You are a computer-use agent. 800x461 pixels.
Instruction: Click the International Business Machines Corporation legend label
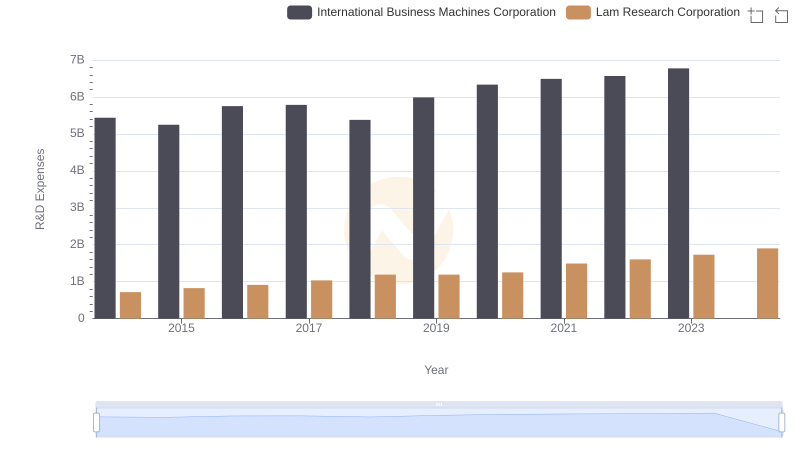[x=436, y=12]
